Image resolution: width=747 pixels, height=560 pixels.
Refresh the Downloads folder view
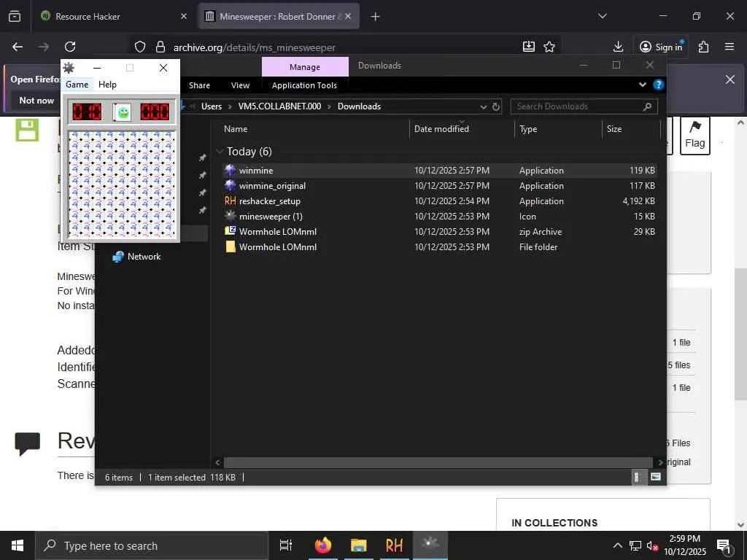[x=496, y=106]
